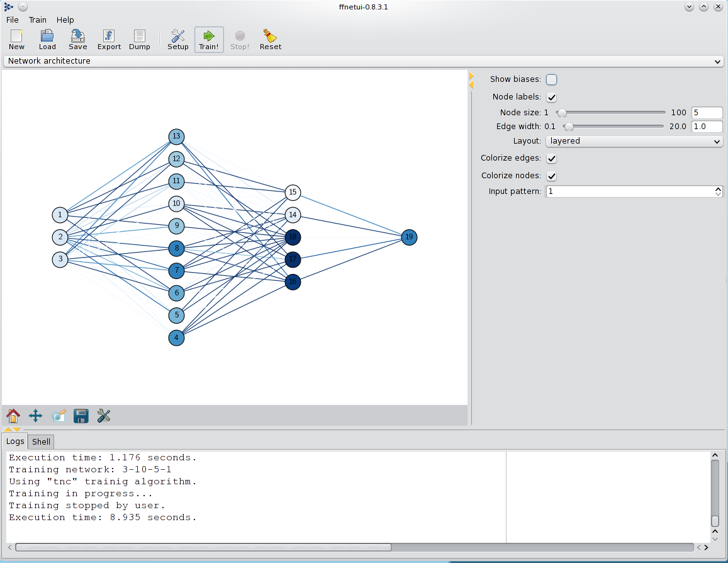Click network node 6
Image resolution: width=728 pixels, height=563 pixels.
176,293
